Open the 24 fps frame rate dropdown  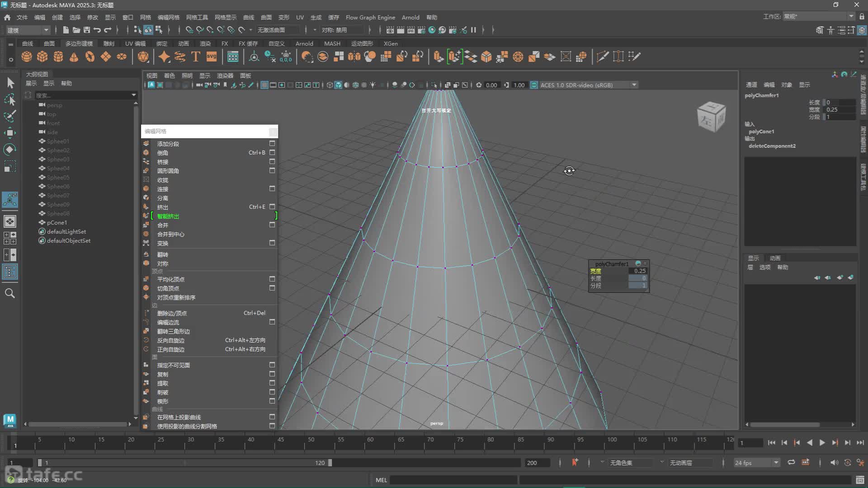pyautogui.click(x=776, y=463)
